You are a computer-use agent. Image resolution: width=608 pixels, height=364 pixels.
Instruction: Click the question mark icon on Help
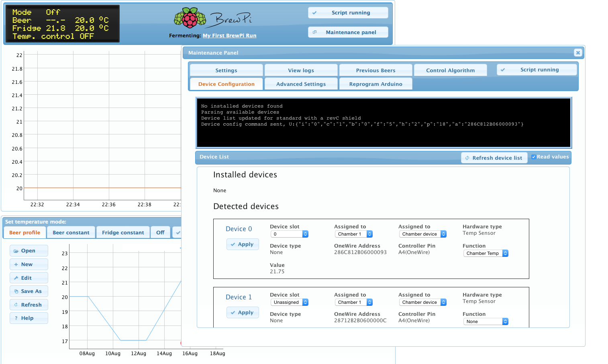(x=16, y=318)
